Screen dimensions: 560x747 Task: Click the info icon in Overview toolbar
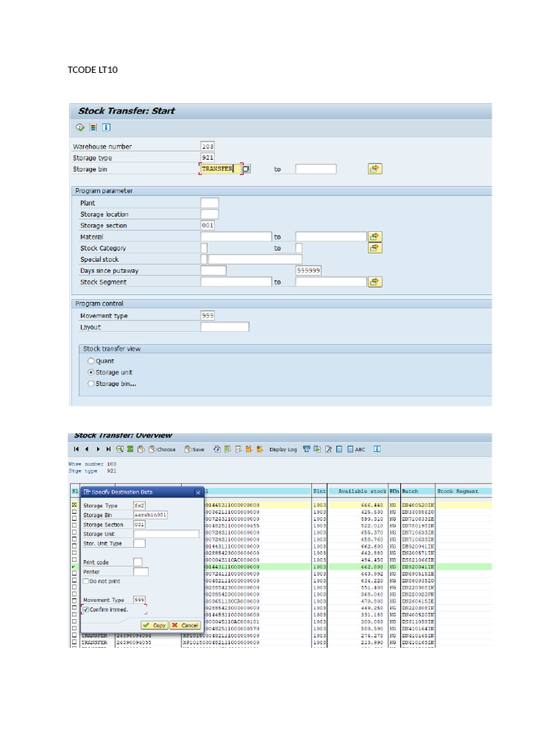tap(377, 449)
